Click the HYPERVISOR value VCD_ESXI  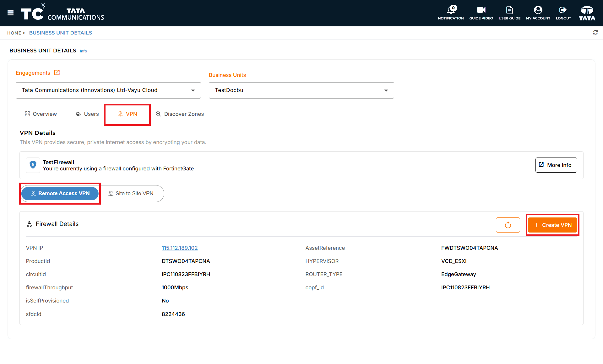(x=454, y=261)
